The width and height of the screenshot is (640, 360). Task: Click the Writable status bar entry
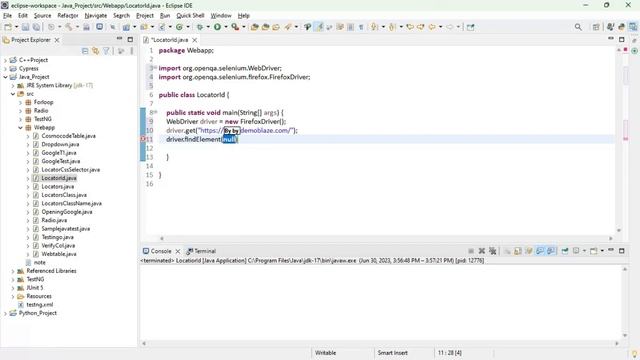325,353
